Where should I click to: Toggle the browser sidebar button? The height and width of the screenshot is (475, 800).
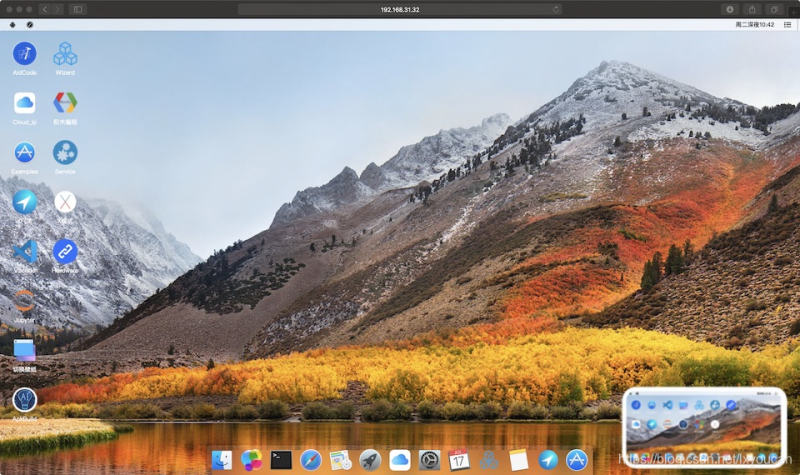coord(78,9)
